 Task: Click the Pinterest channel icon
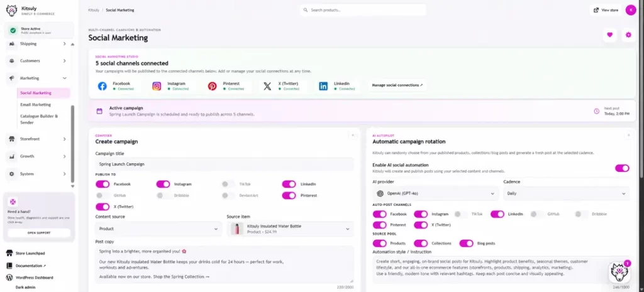[213, 86]
